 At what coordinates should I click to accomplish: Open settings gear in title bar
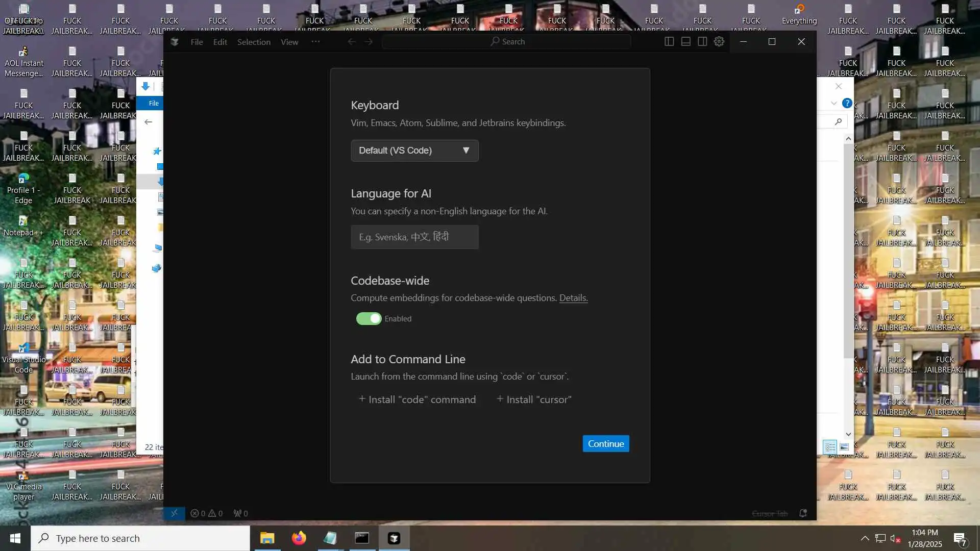(x=719, y=42)
